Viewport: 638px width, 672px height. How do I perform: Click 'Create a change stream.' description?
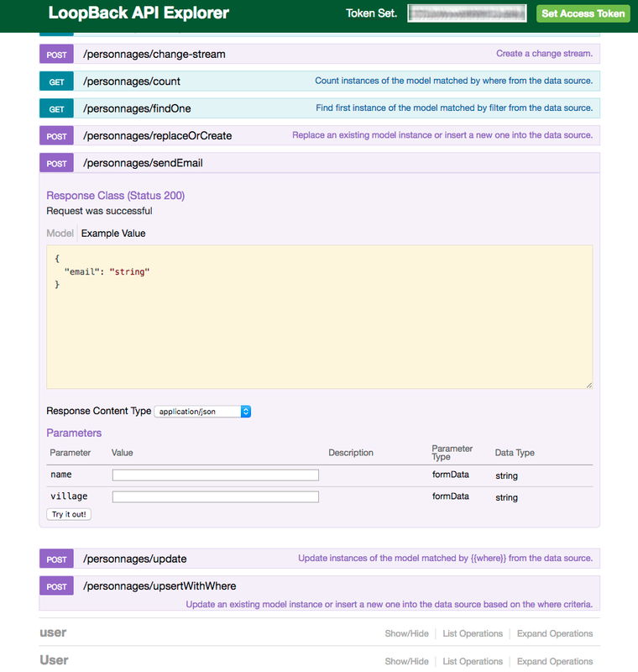point(544,54)
